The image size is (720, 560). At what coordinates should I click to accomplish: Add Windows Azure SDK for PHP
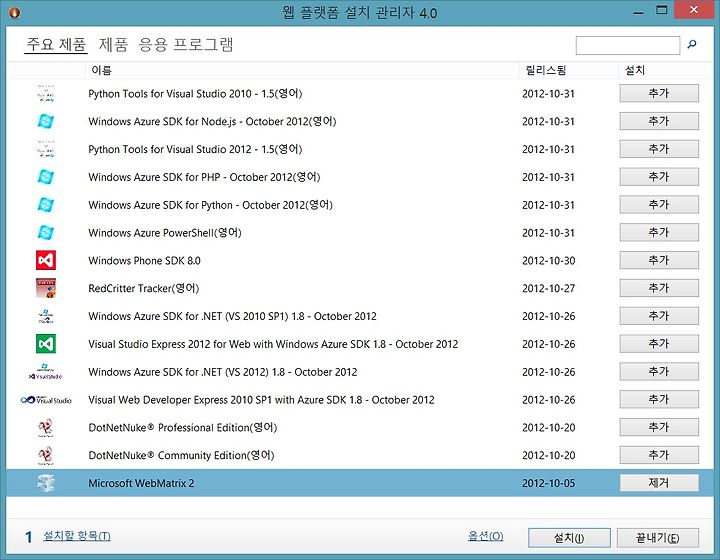tap(659, 177)
